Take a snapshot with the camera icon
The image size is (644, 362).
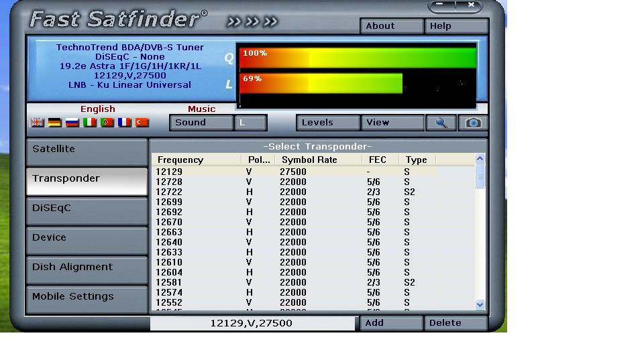point(473,123)
